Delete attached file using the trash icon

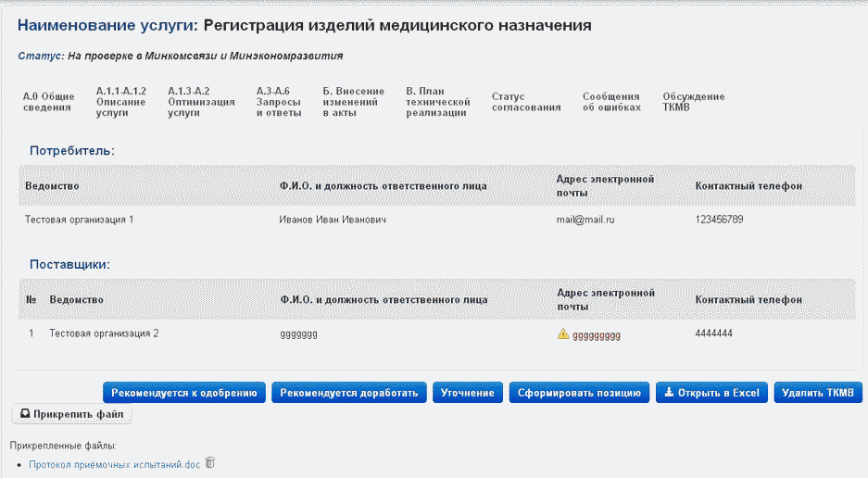[x=210, y=462]
